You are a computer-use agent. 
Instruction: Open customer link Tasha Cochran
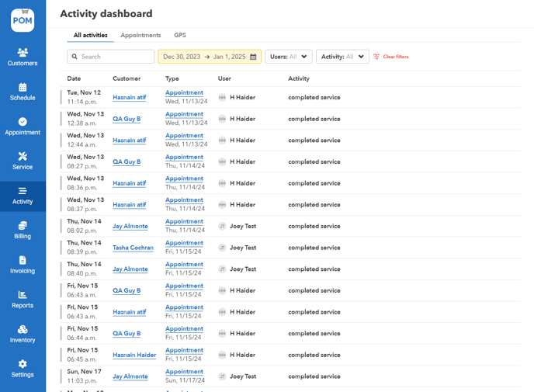[x=133, y=248]
